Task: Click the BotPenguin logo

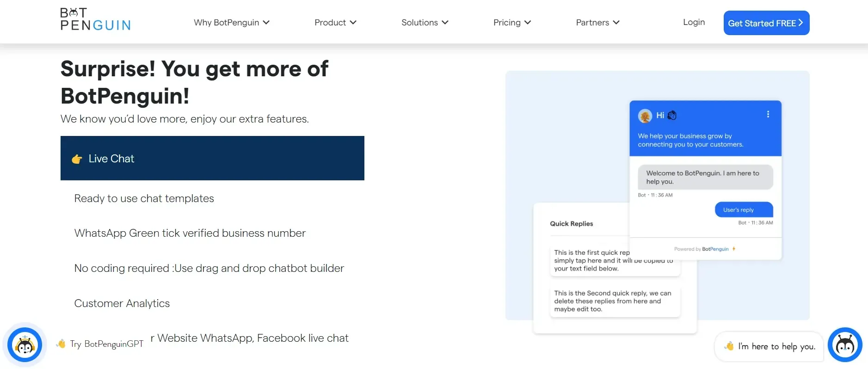Action: 95,19
